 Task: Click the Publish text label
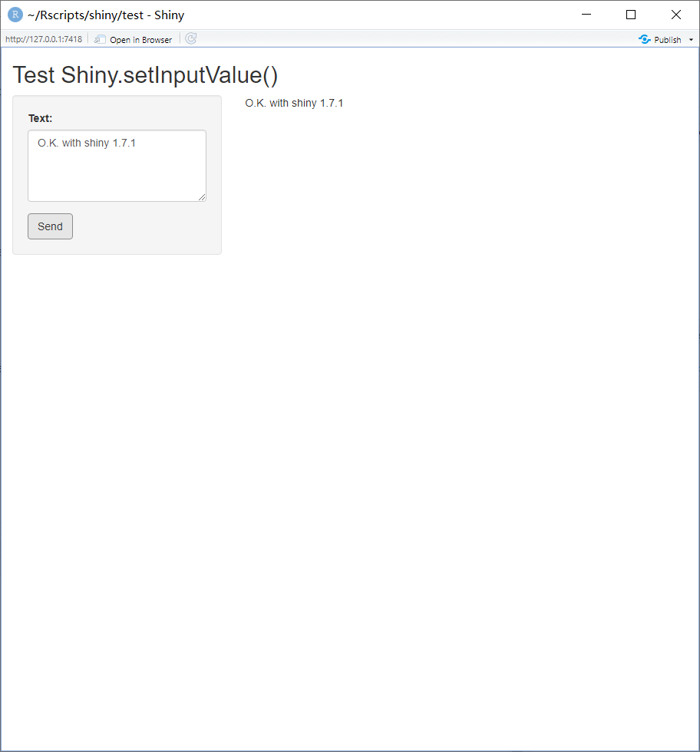click(x=666, y=39)
